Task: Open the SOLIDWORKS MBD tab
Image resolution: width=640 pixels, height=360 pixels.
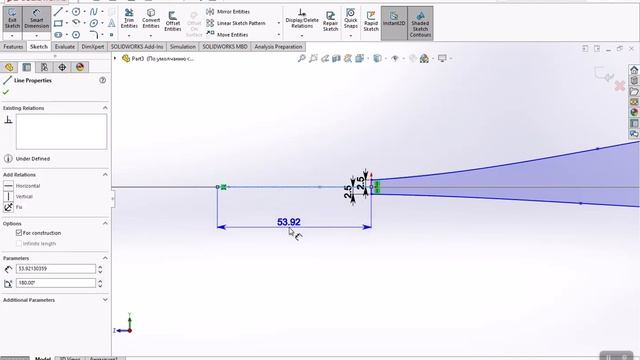Action: 225,47
